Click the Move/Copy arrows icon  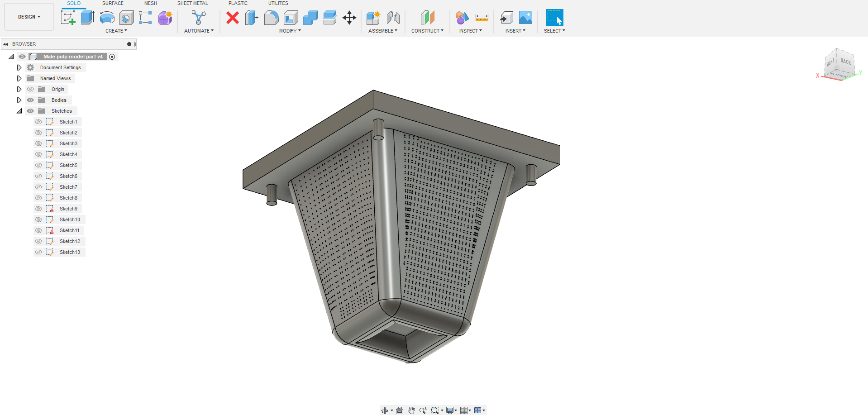point(349,18)
